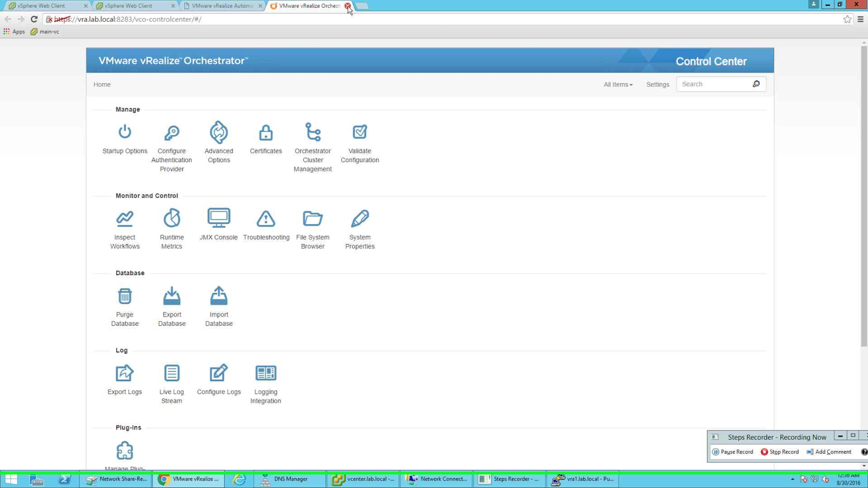This screenshot has width=868, height=488.
Task: Open Configure Logs
Action: [x=219, y=380]
